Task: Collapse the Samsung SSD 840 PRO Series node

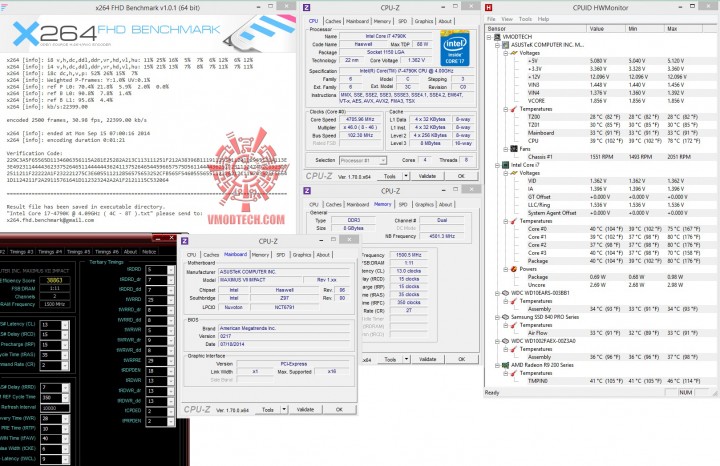Action: click(497, 317)
